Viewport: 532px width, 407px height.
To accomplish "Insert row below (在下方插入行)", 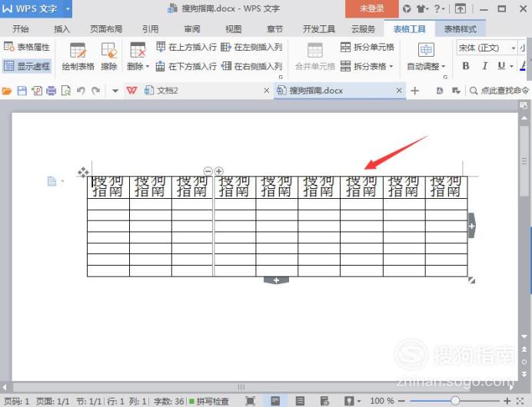I will [186, 66].
